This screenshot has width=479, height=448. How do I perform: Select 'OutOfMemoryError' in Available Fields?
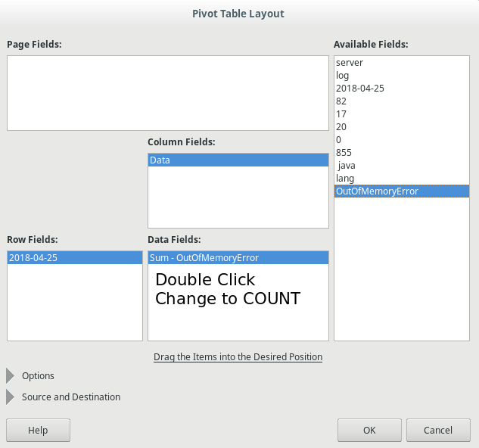(377, 191)
